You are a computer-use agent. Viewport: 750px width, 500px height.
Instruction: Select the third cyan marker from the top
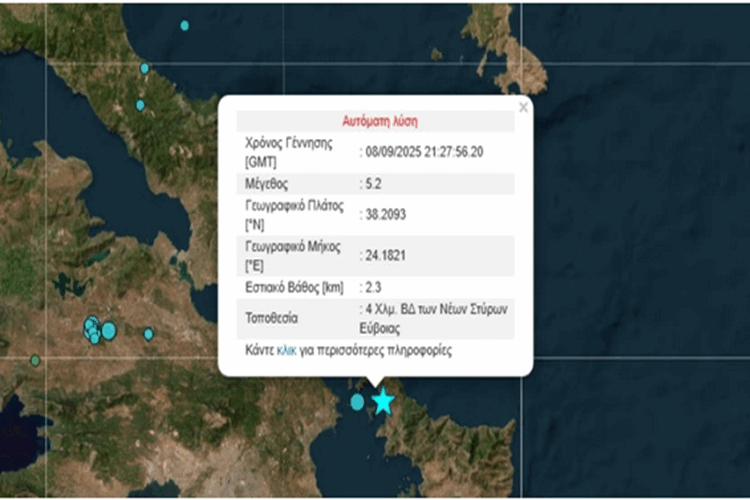[x=140, y=105]
